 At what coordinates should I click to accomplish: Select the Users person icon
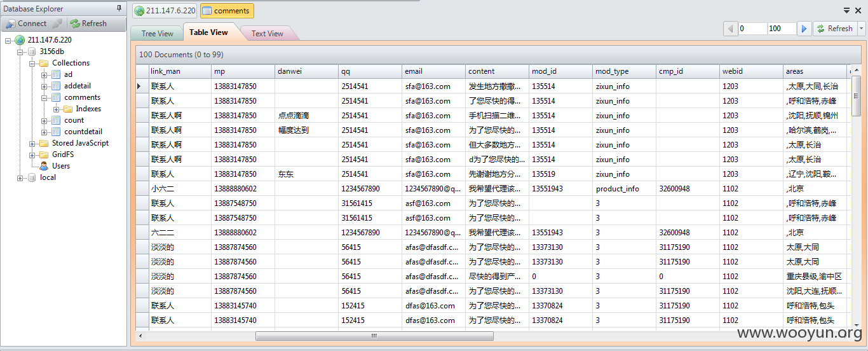coord(44,166)
